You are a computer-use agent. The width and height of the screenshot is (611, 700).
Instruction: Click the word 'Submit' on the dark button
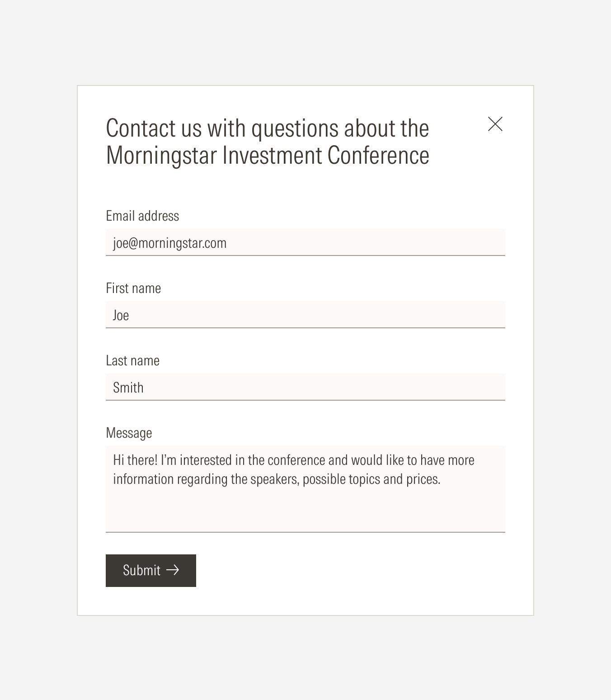pyautogui.click(x=141, y=570)
